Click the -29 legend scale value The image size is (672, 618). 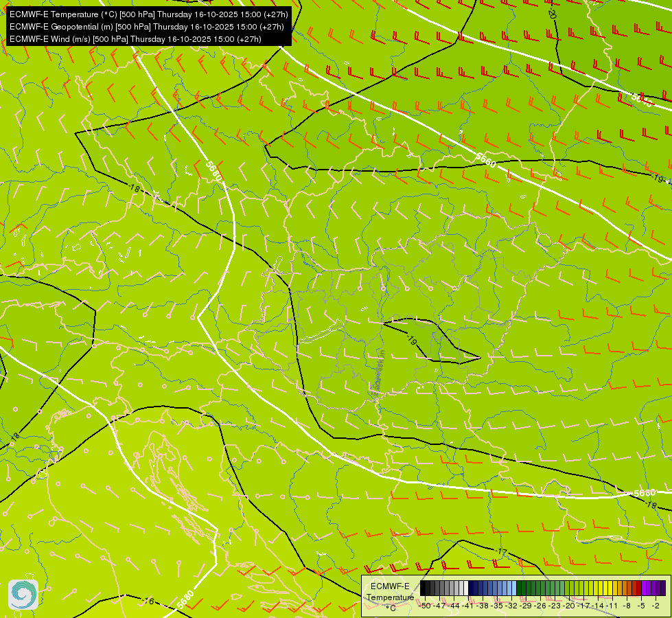[525, 606]
